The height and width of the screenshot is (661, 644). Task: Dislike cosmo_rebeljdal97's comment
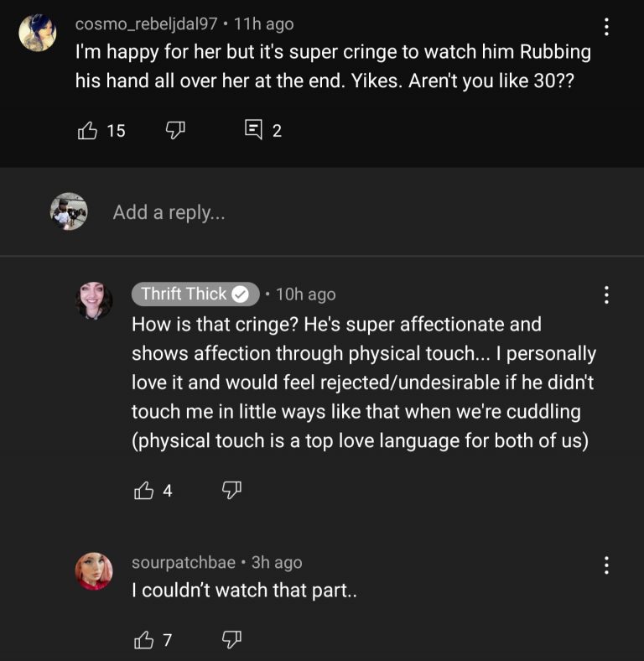point(175,130)
